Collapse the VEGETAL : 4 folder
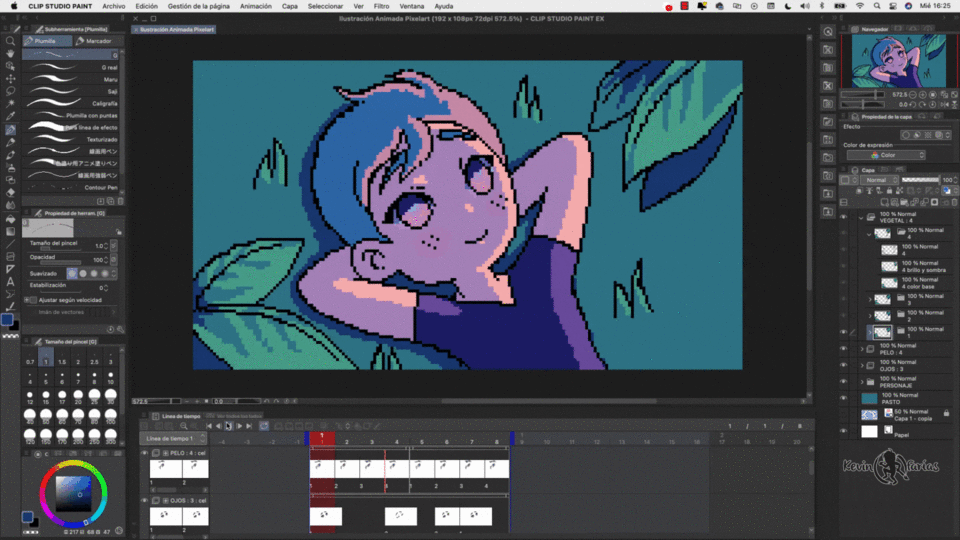This screenshot has width=960, height=540. (861, 217)
